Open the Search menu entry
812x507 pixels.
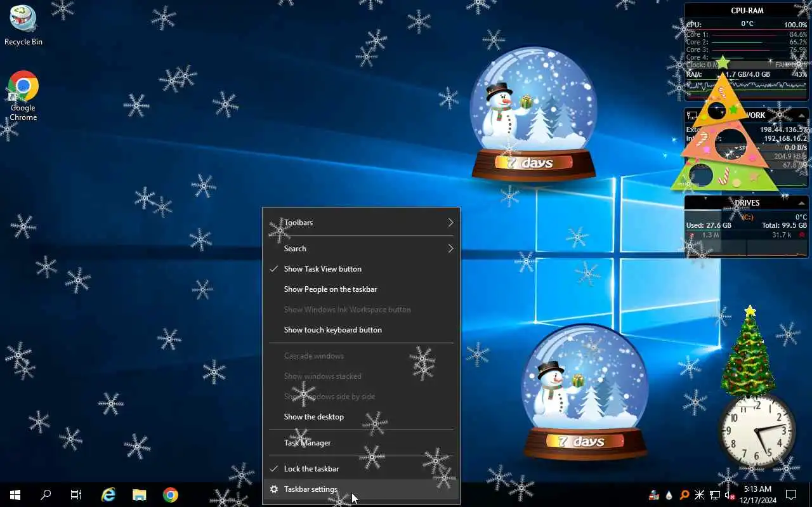tap(361, 249)
